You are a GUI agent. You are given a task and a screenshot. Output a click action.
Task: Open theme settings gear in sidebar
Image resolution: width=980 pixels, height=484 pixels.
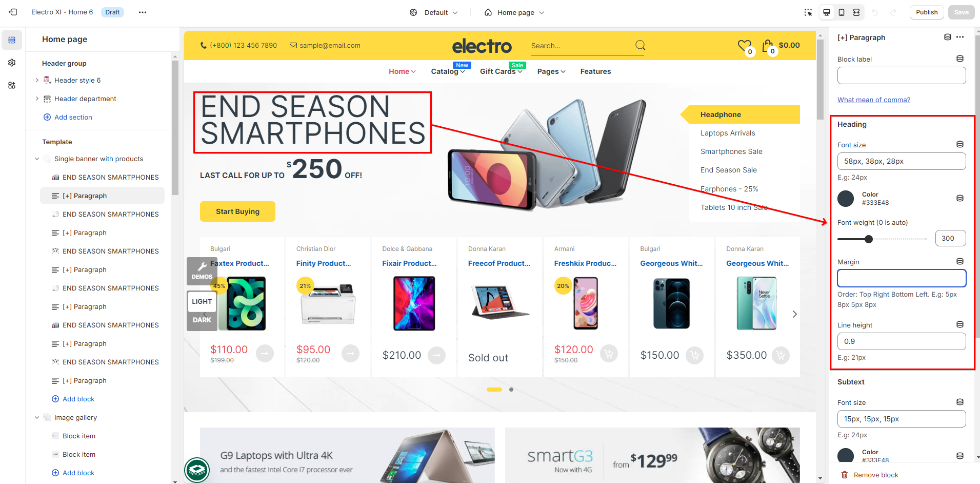[x=12, y=63]
